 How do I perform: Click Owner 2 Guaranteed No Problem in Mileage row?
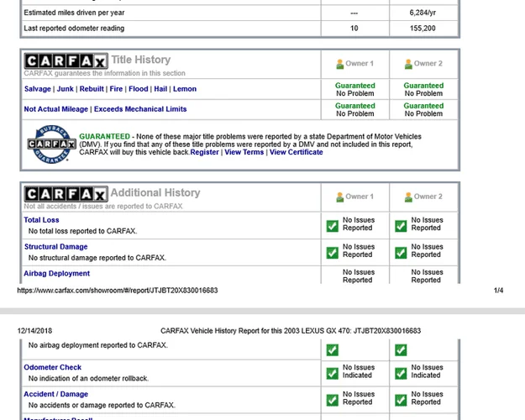click(x=423, y=109)
